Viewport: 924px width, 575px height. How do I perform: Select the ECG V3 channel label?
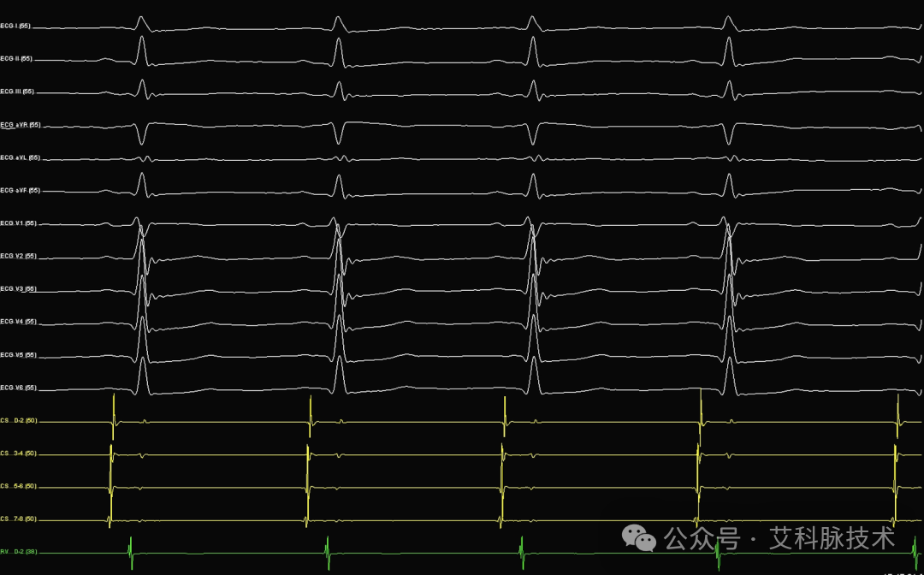[19, 289]
